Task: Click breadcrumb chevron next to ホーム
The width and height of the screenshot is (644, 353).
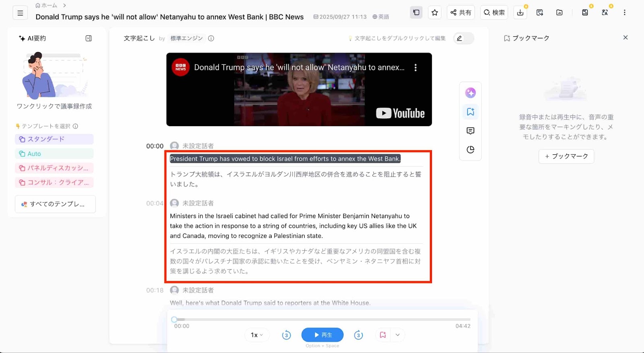Action: point(64,6)
